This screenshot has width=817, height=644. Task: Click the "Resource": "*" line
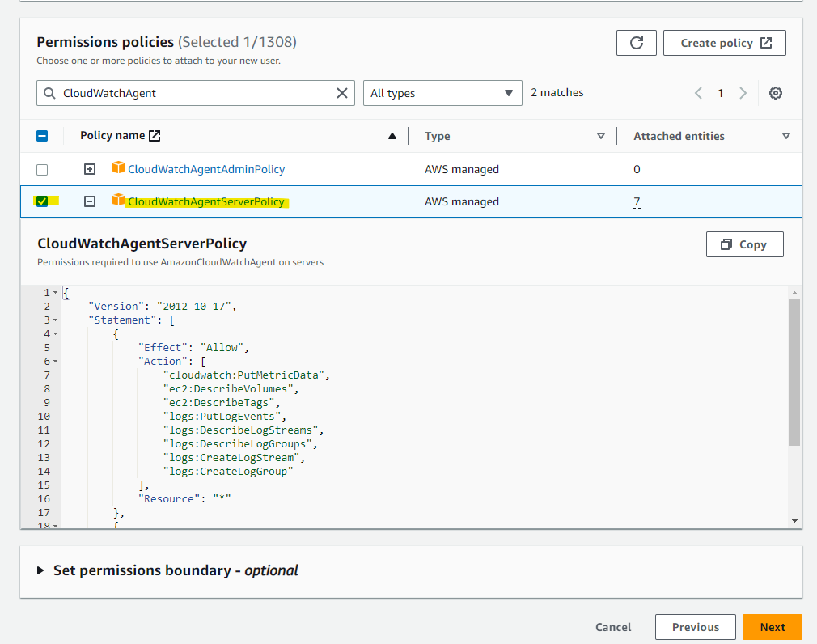pos(184,499)
